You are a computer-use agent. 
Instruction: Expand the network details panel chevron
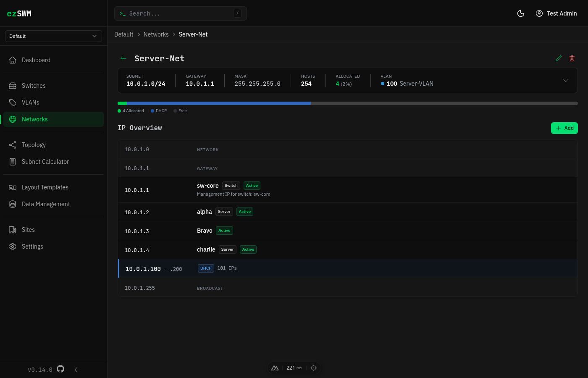[x=566, y=81]
